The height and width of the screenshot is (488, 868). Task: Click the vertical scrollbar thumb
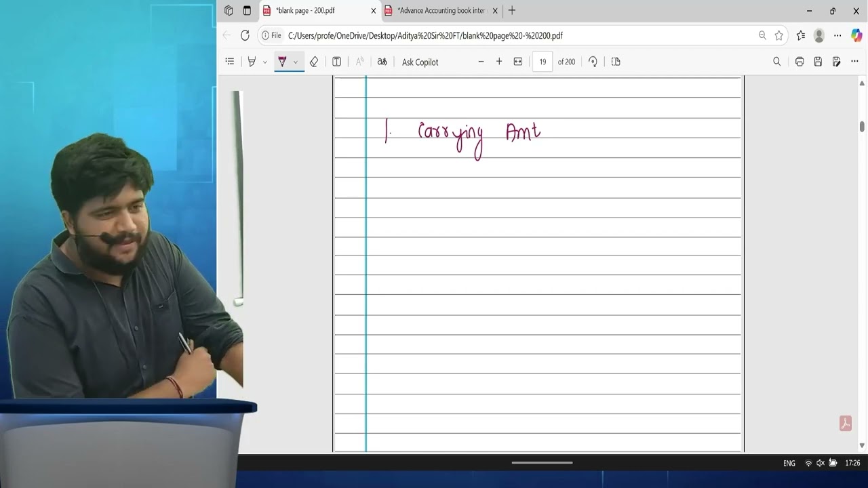[x=862, y=127]
